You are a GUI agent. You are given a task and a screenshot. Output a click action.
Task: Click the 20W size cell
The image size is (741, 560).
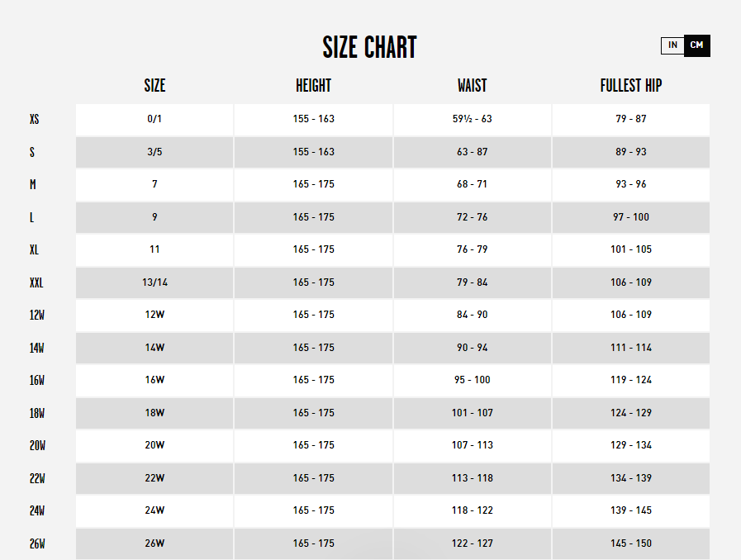pyautogui.click(x=154, y=445)
